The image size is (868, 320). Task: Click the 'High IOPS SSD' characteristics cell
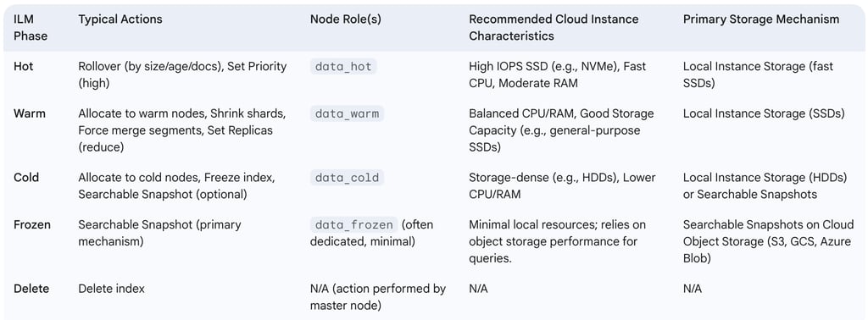(x=558, y=74)
